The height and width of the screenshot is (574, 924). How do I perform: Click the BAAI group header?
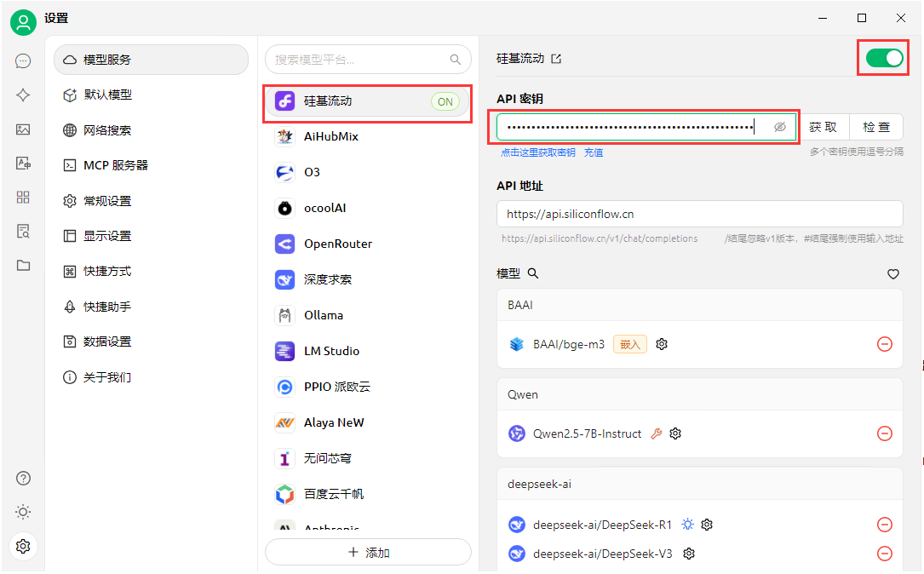[x=699, y=305]
